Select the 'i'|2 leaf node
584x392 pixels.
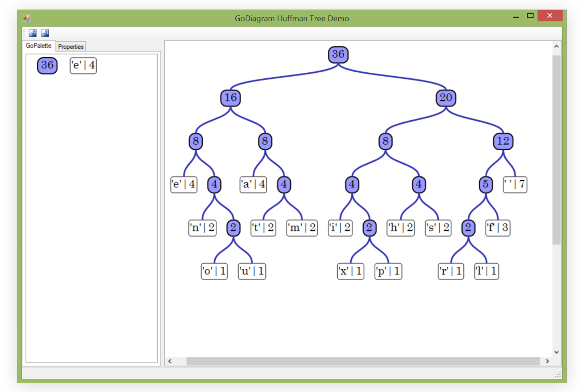[340, 228]
